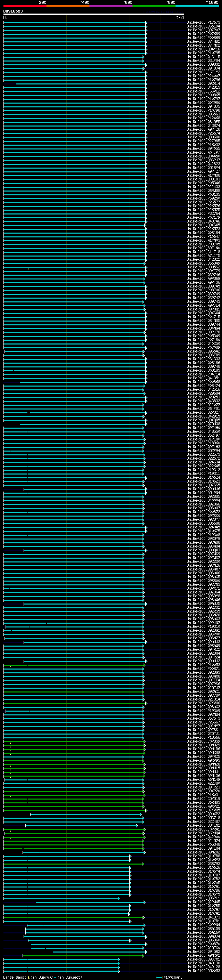Click the 572 end position label
The height and width of the screenshot is (980, 222).
tap(180, 17)
